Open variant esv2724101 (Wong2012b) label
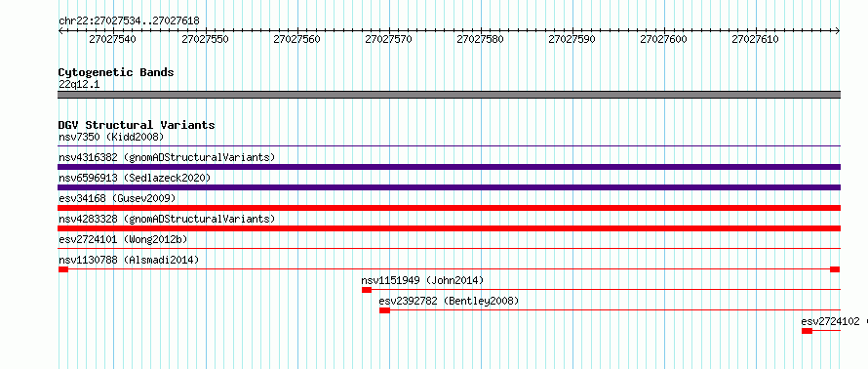Screen dimensions: 868x369 coord(123,239)
